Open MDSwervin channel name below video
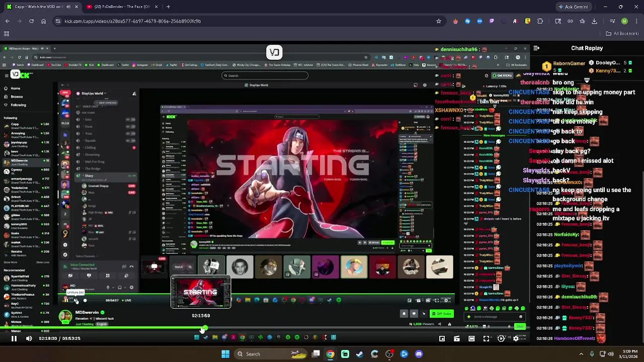644x362 pixels. [87, 312]
